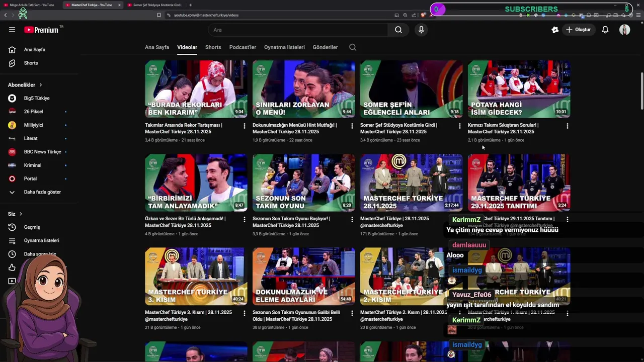Play thumbnail "Potaya hangi isim gidecek"
This screenshot has height=362, width=644.
519,89
